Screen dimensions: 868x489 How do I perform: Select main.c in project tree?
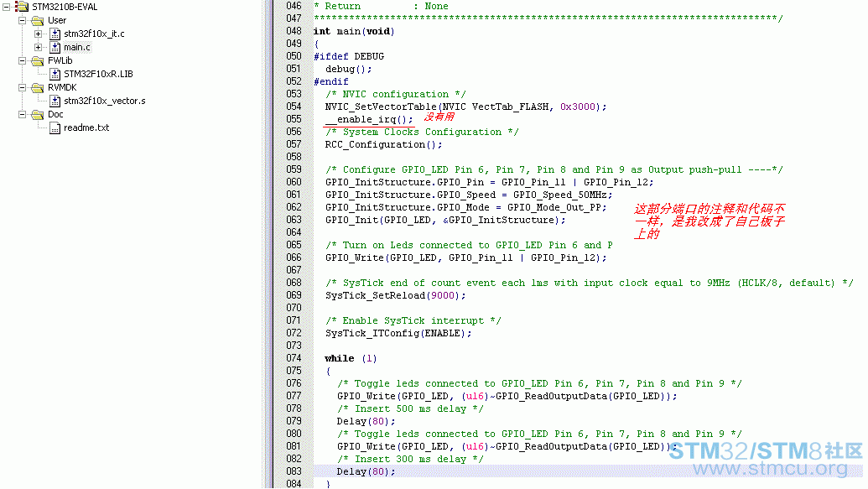[x=77, y=47]
